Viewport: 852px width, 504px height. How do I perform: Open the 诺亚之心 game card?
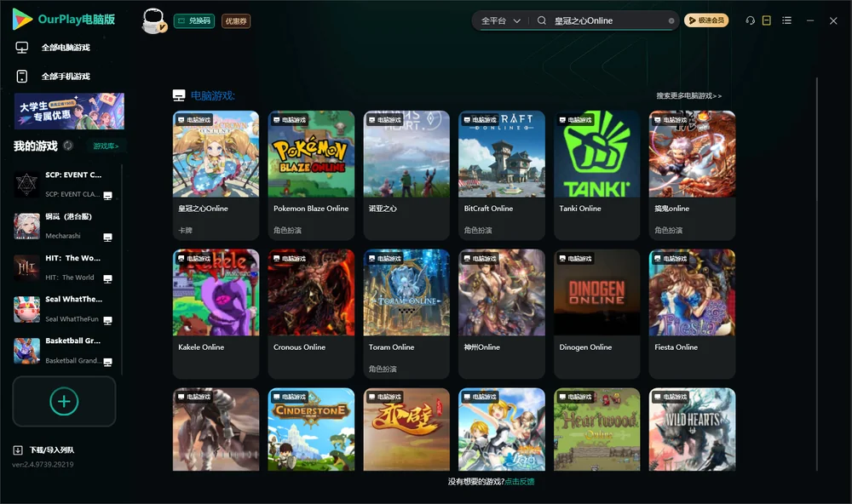[x=406, y=175]
